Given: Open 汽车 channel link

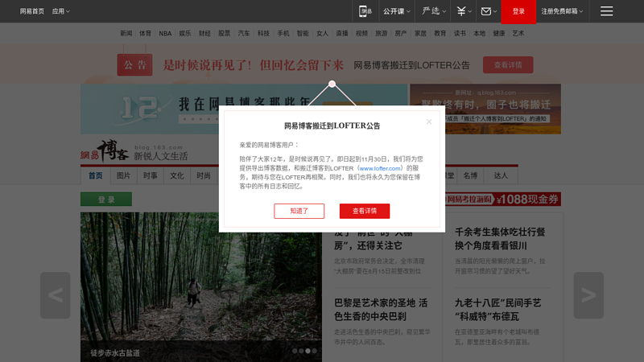Looking at the screenshot, I should pos(244,33).
